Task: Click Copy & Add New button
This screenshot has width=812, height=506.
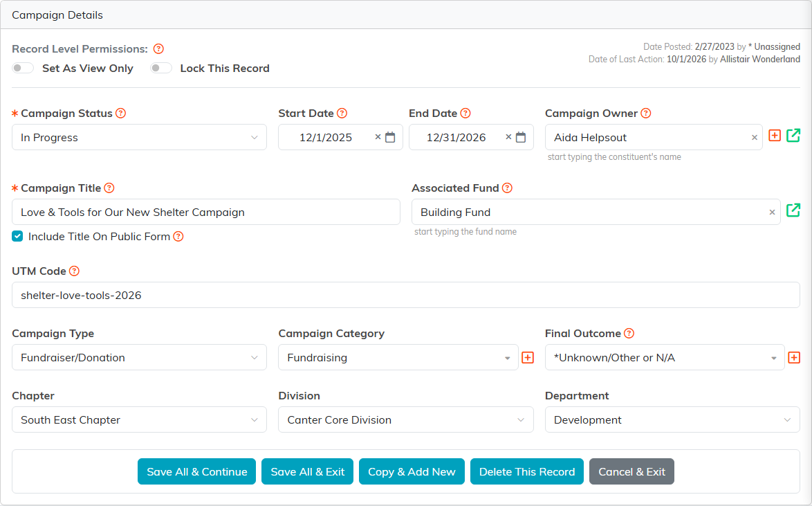Action: 412,471
